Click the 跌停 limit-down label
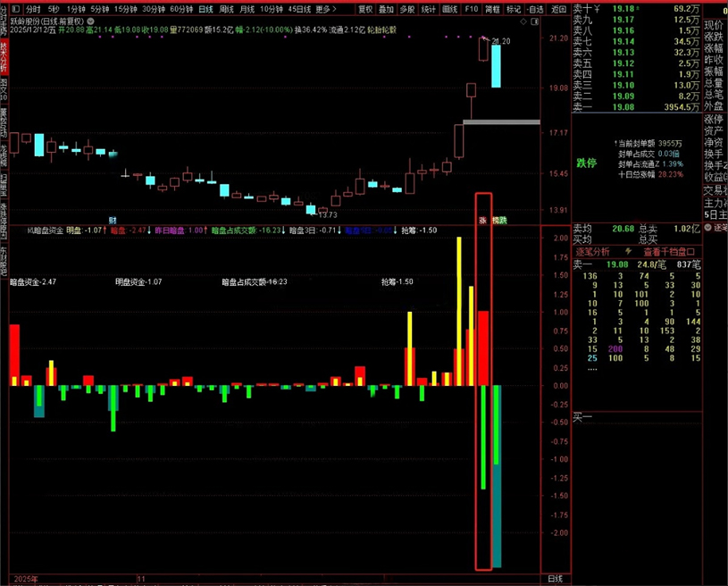This screenshot has height=586, width=728. click(586, 163)
